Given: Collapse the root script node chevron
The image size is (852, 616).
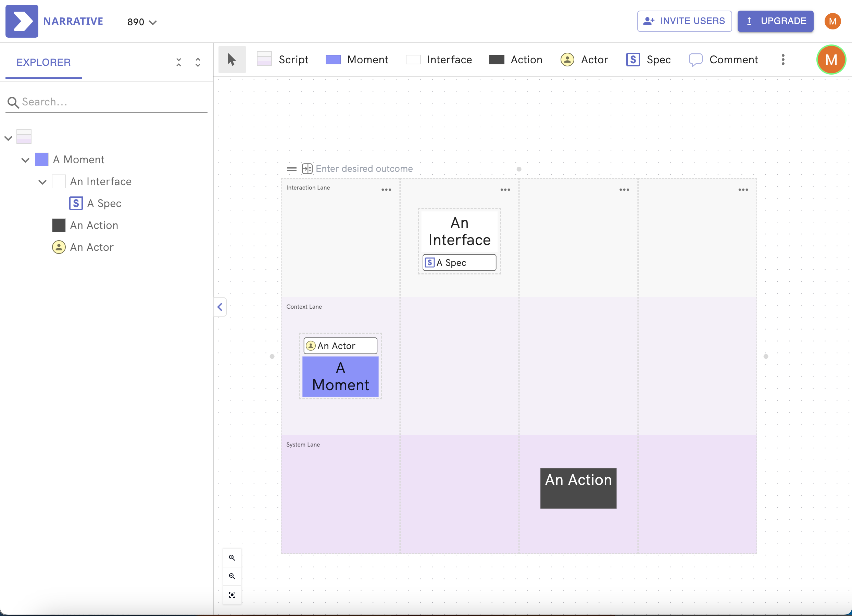Looking at the screenshot, I should click(8, 138).
